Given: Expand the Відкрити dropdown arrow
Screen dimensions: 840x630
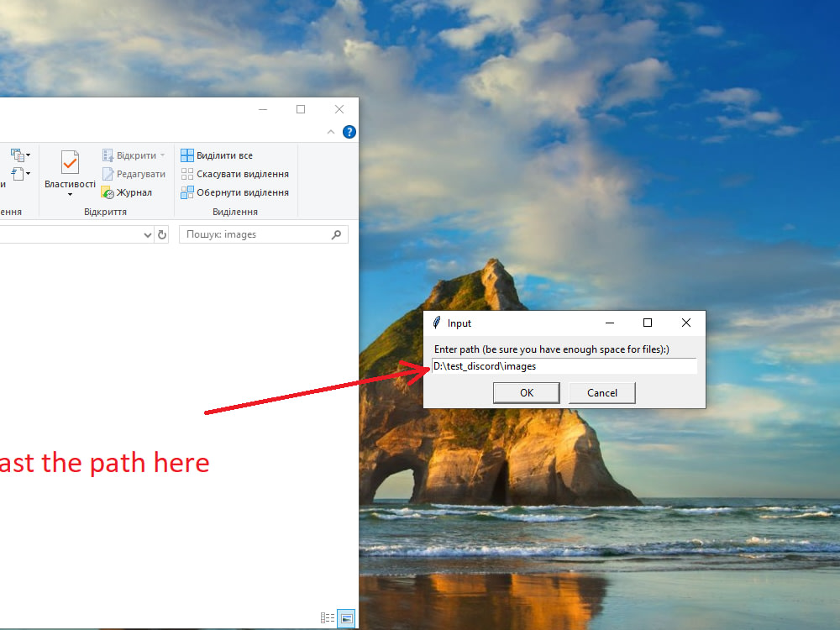Looking at the screenshot, I should click(x=162, y=155).
